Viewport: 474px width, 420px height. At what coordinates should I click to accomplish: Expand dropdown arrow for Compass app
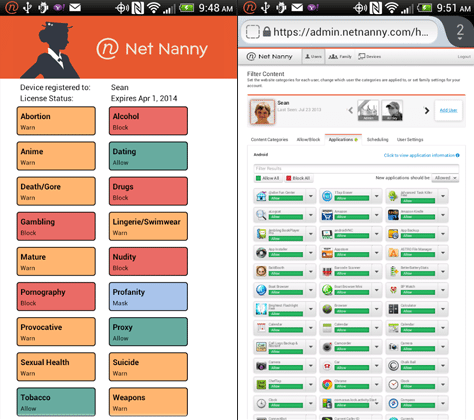(443, 403)
